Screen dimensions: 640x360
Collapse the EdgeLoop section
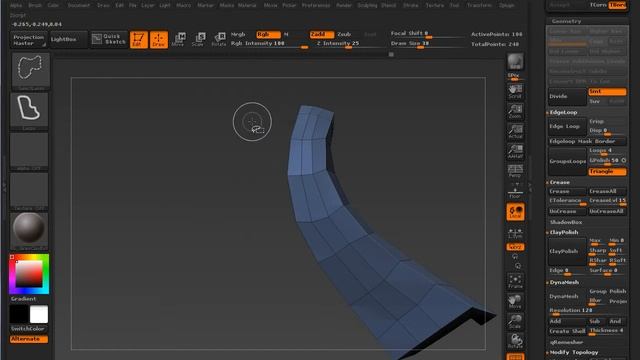pyautogui.click(x=563, y=112)
